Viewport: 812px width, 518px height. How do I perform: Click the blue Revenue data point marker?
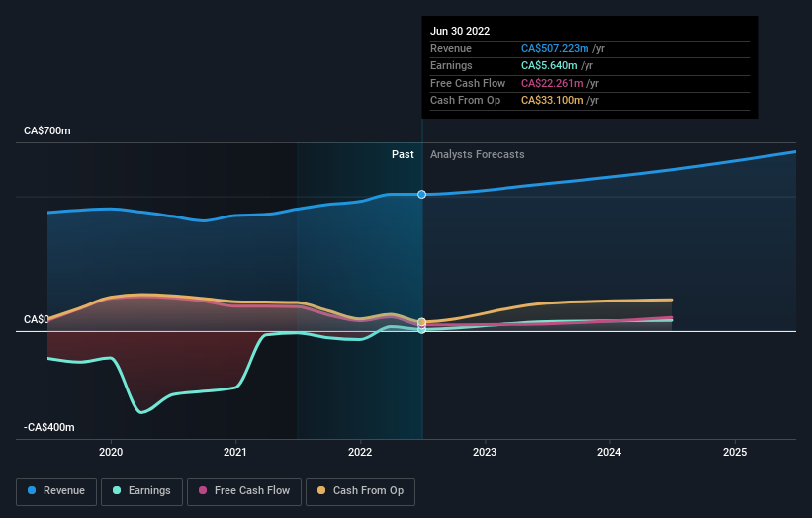422,194
